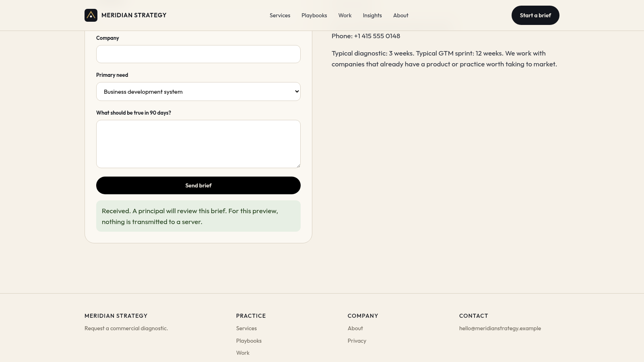Click the 'Company' field label
This screenshot has height=362, width=644.
click(107, 38)
